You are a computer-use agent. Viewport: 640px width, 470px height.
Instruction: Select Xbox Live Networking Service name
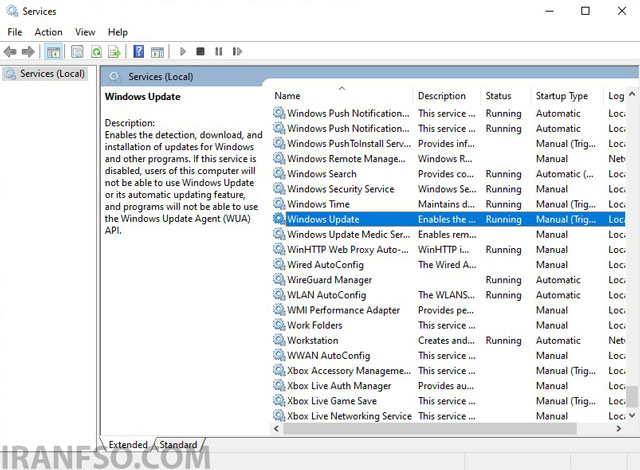349,416
